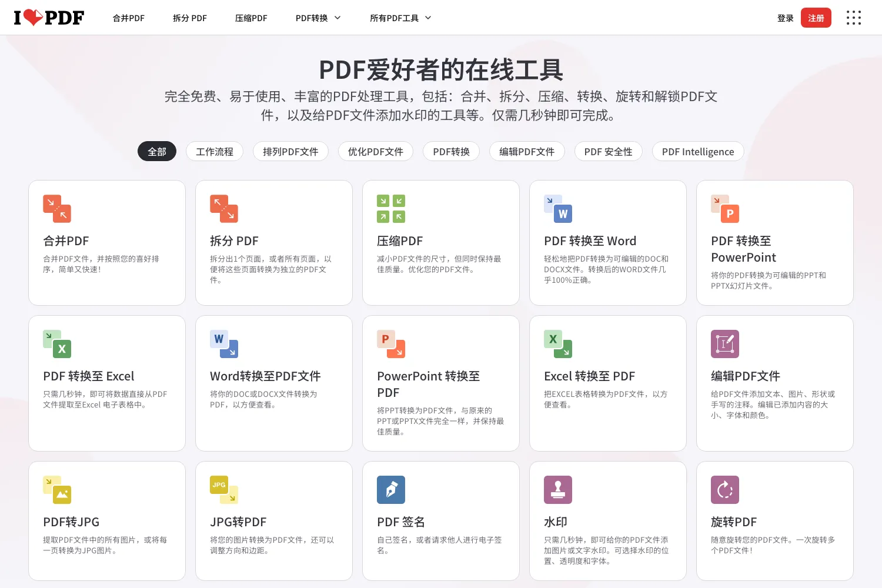Click the PDF 转换至 Excel icon
This screenshot has width=882, height=588.
pyautogui.click(x=57, y=344)
